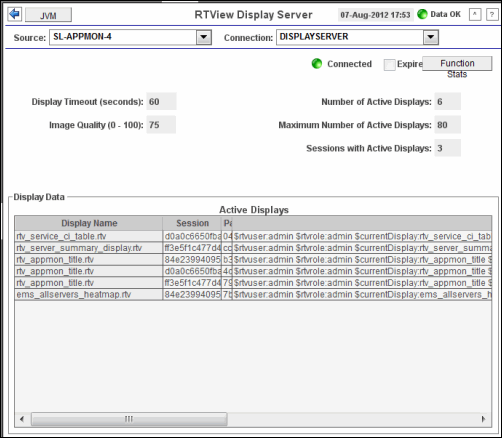Expand the Connection dropdown arrow
Image resolution: width=502 pixels, height=438 pixels.
(431, 37)
